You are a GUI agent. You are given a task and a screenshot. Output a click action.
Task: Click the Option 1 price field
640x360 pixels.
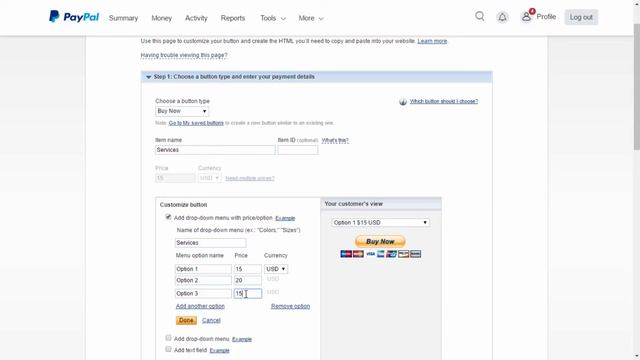248,269
